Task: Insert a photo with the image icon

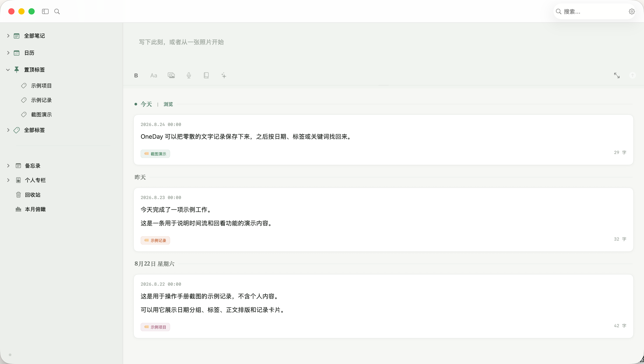Action: pos(171,75)
